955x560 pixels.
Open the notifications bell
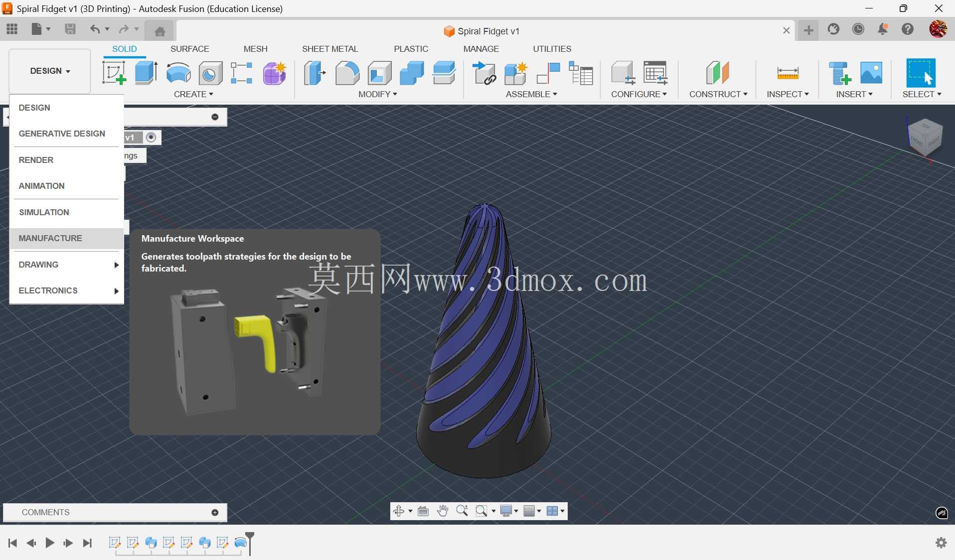coord(883,29)
